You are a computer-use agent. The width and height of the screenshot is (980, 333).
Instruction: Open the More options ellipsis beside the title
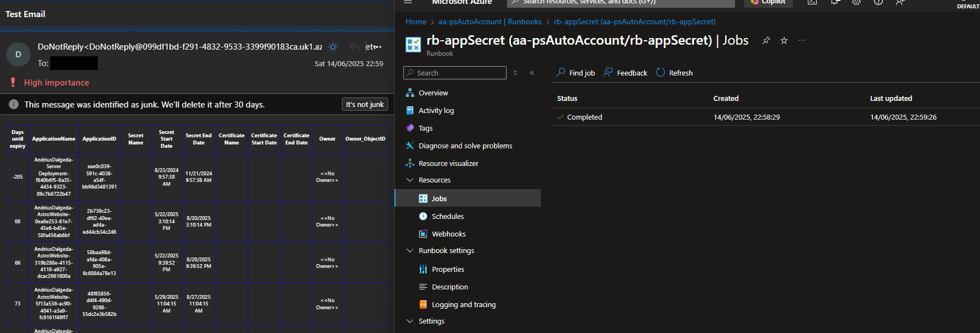(802, 40)
